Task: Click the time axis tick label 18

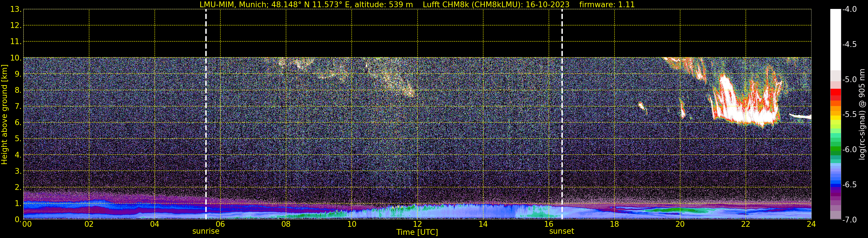Action: click(615, 224)
